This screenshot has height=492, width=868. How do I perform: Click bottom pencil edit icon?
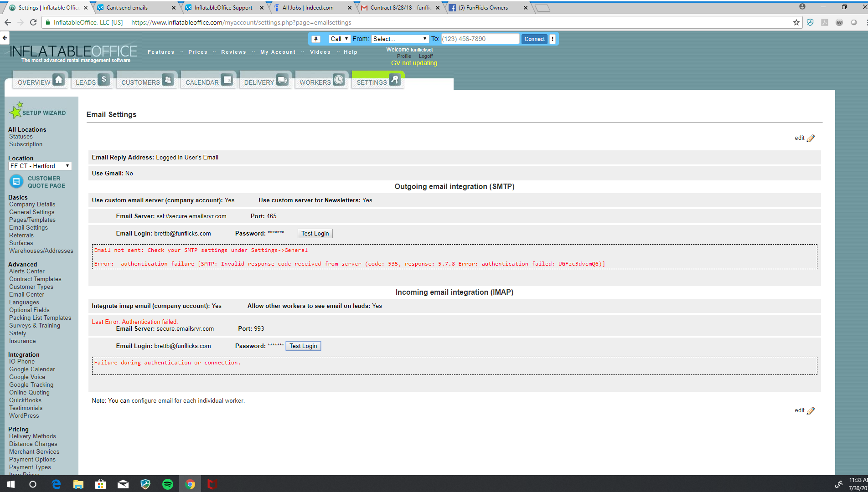tap(811, 410)
